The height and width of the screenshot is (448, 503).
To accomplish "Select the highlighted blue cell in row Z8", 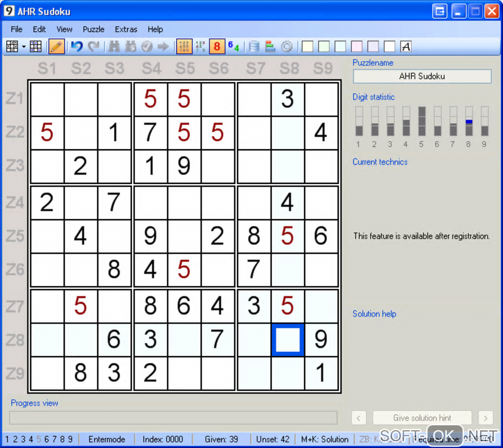I will pyautogui.click(x=287, y=340).
